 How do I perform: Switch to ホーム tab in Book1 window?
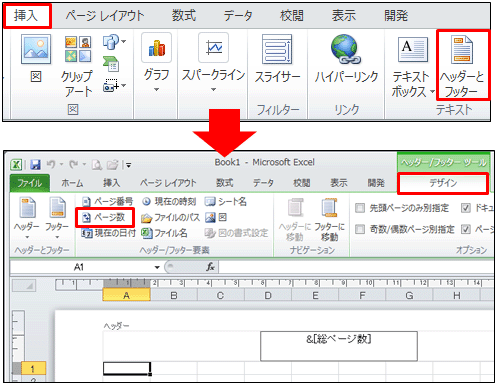click(x=72, y=183)
